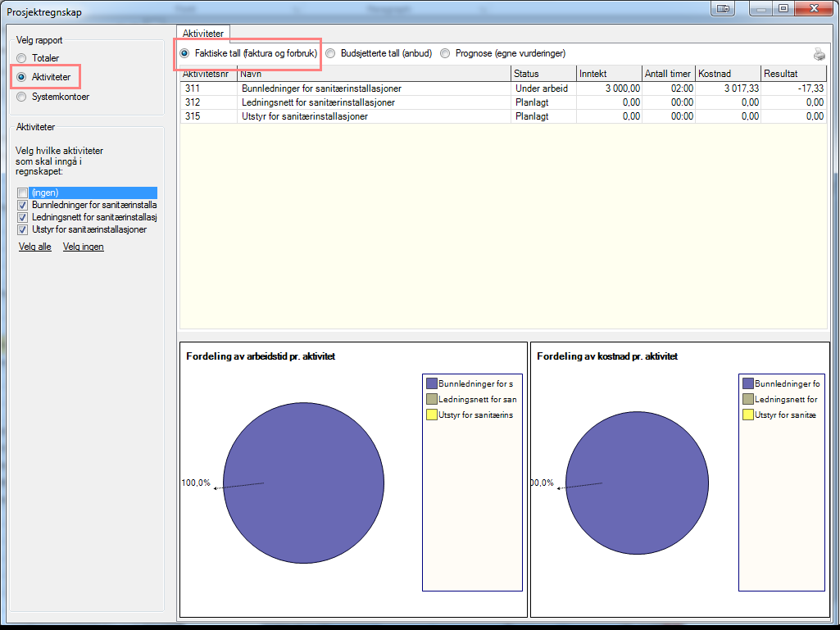Viewport: 840px width, 630px height.
Task: Click the arbeidstid pie chart
Action: [304, 483]
